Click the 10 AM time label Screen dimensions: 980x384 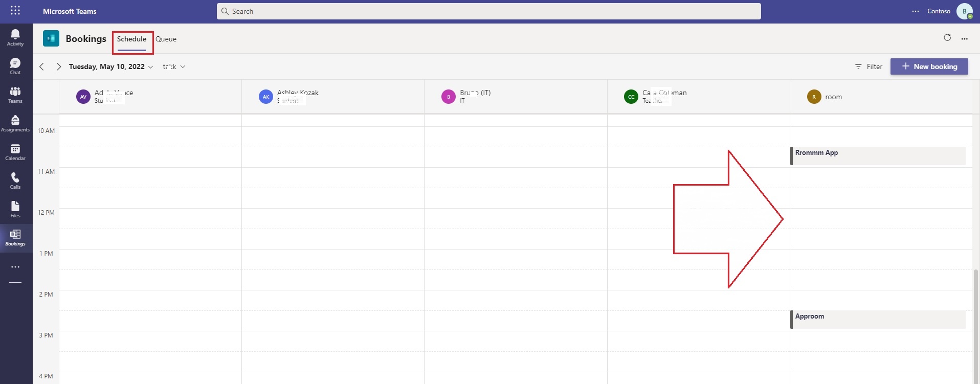click(x=46, y=130)
